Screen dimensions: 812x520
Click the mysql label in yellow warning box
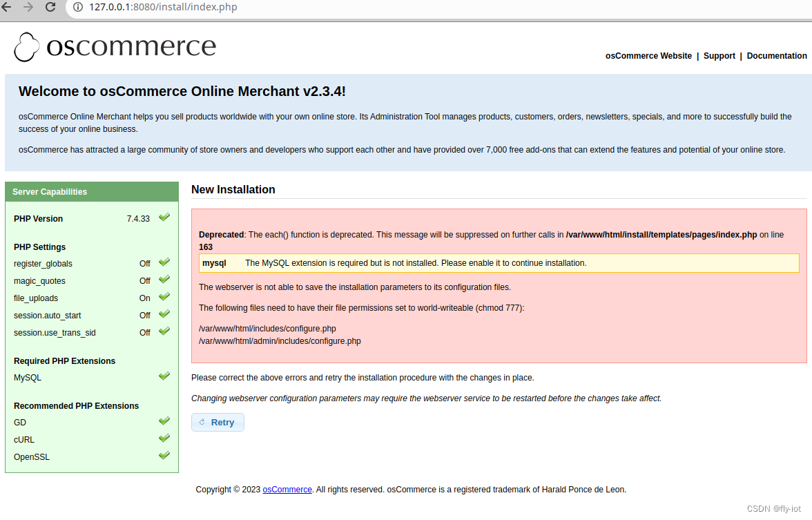pos(214,263)
